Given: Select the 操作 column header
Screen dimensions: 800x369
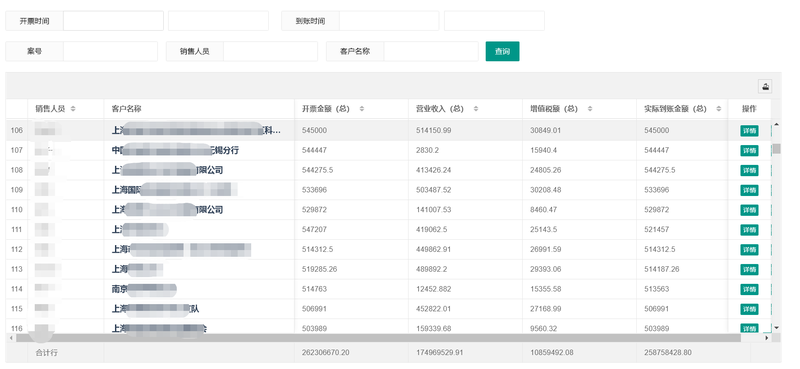Looking at the screenshot, I should [749, 109].
